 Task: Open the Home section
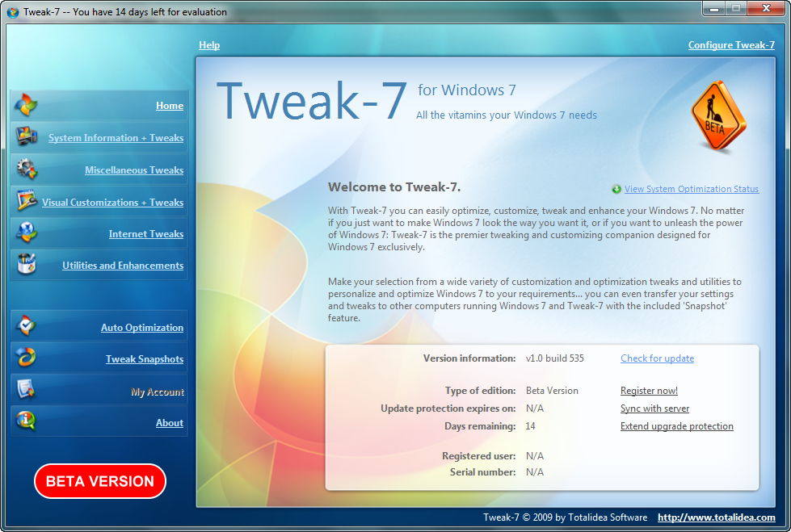(x=170, y=106)
